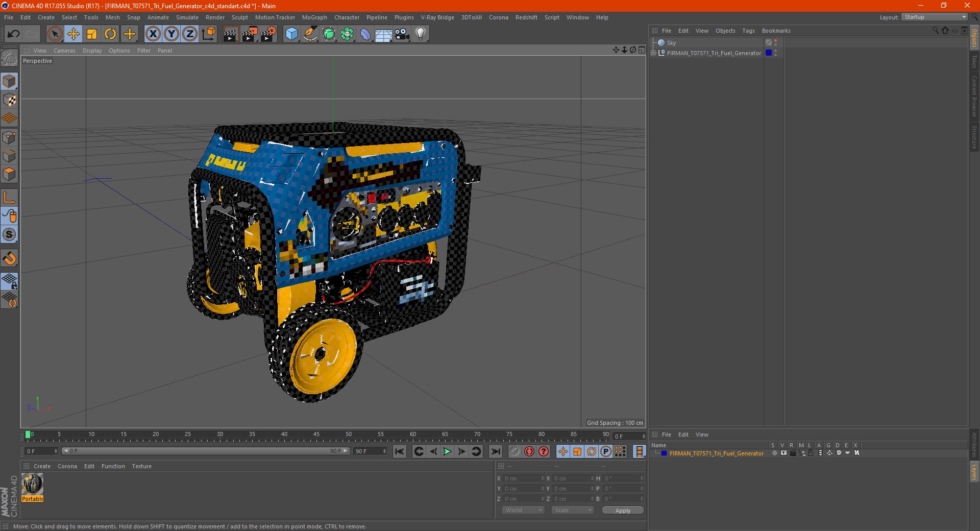Screen dimensions: 980x531
Task: Play the animation forward
Action: 447,451
